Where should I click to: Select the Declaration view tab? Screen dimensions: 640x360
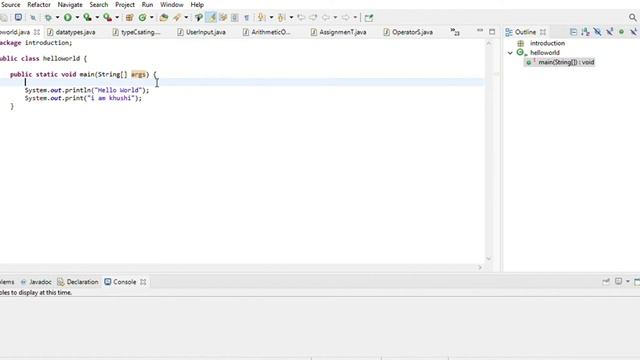(78, 282)
